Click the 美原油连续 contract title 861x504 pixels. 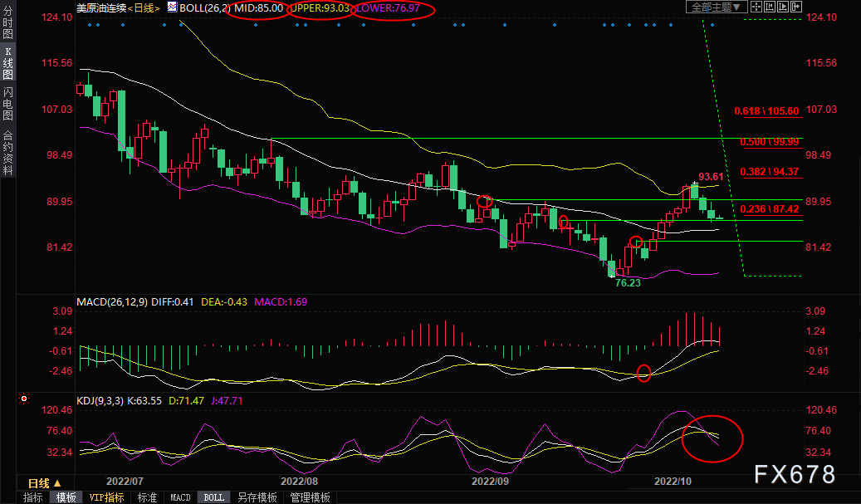pos(101,8)
